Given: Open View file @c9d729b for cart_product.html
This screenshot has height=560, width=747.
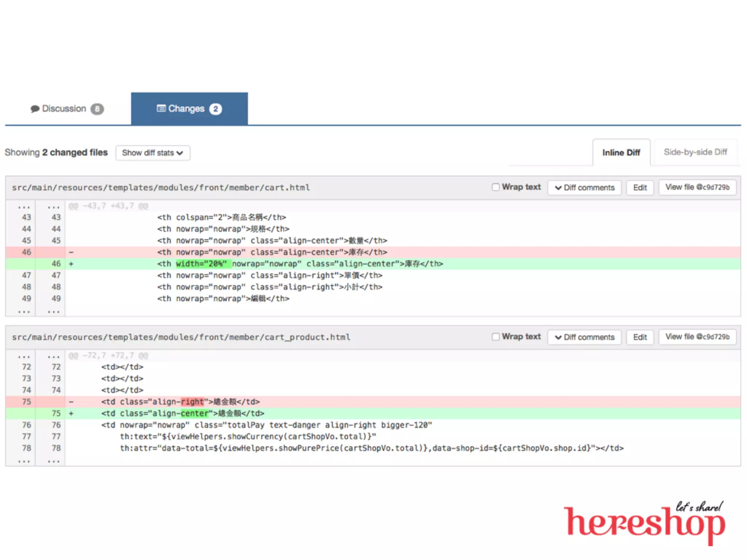Looking at the screenshot, I should (697, 337).
